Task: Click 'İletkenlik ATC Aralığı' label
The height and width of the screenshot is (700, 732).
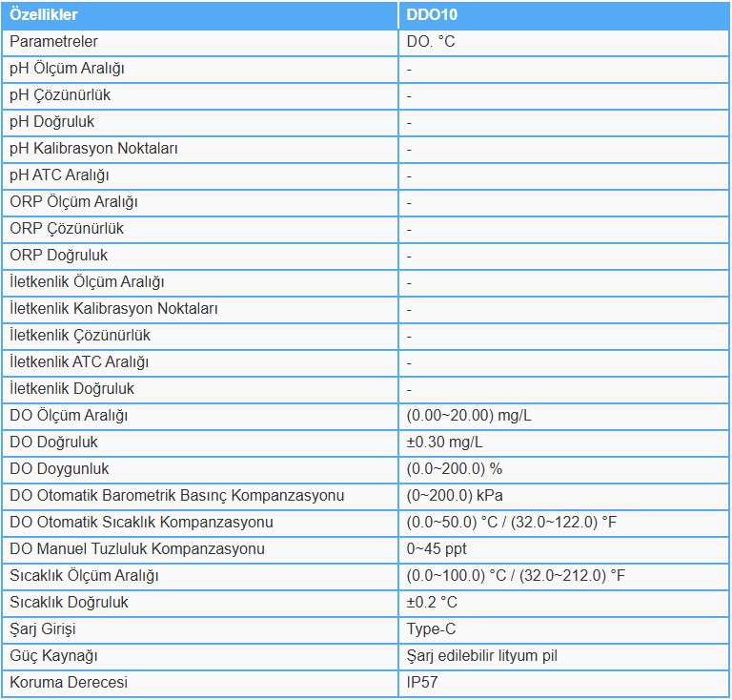Action: [x=79, y=362]
